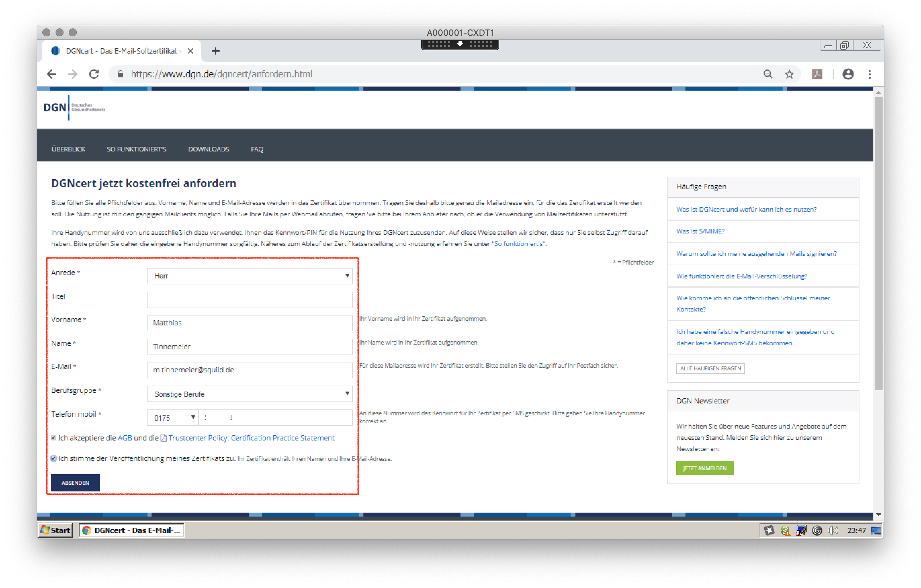Screen dimensions: 921x588
Task: Click the DGN logo in page header
Action: click(74, 107)
